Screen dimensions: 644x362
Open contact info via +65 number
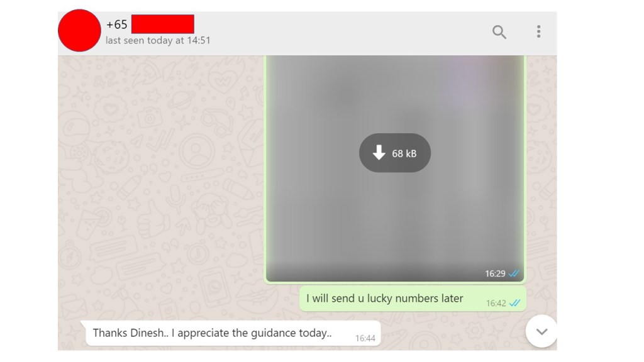pyautogui.click(x=116, y=25)
